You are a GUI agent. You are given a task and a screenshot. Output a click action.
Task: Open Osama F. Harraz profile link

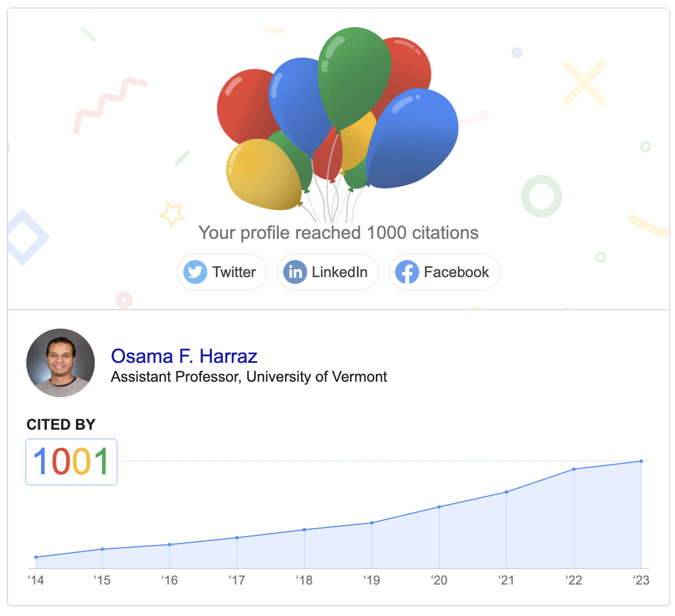pos(184,356)
